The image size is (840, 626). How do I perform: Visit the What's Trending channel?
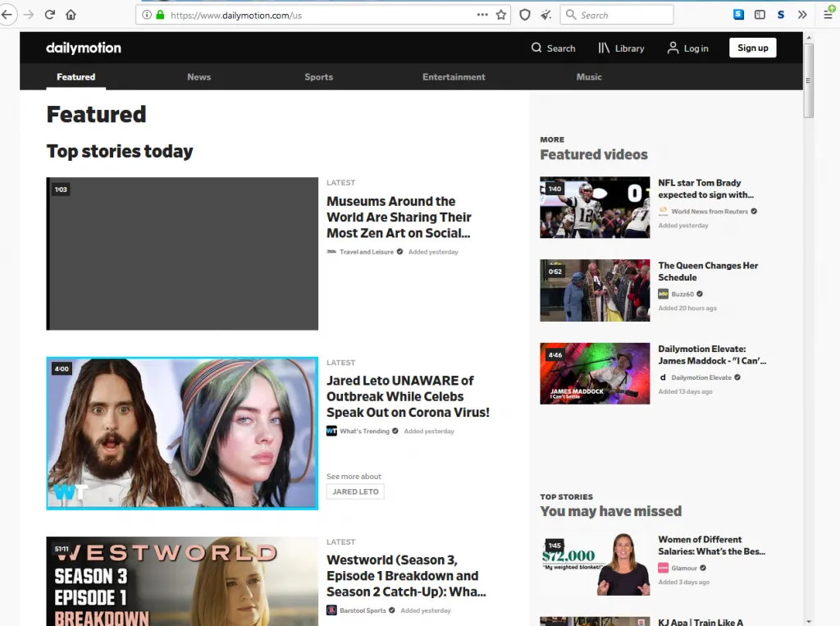coord(363,431)
